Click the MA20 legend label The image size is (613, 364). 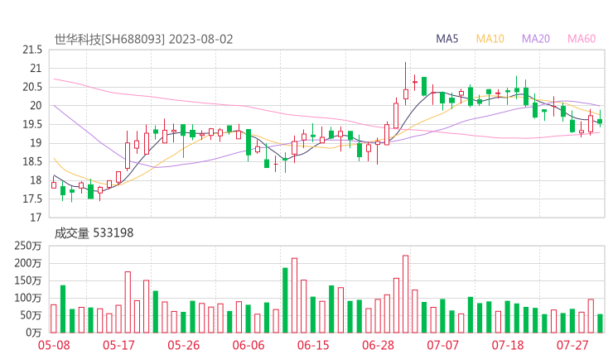(536, 39)
